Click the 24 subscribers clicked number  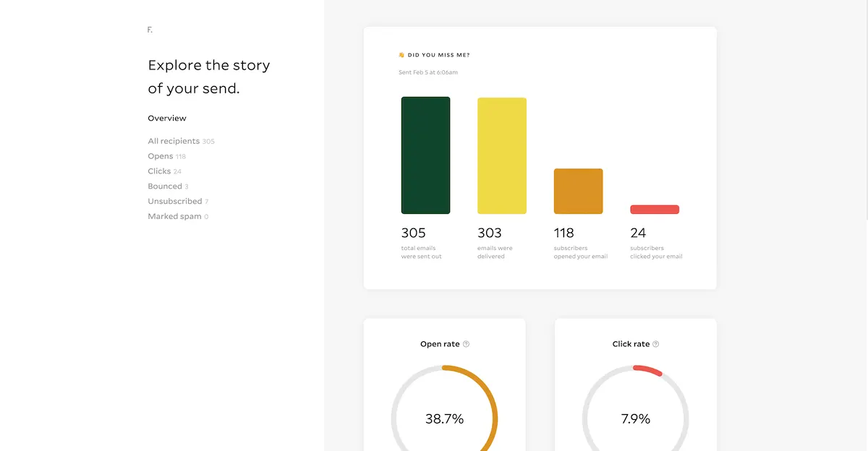[638, 233]
